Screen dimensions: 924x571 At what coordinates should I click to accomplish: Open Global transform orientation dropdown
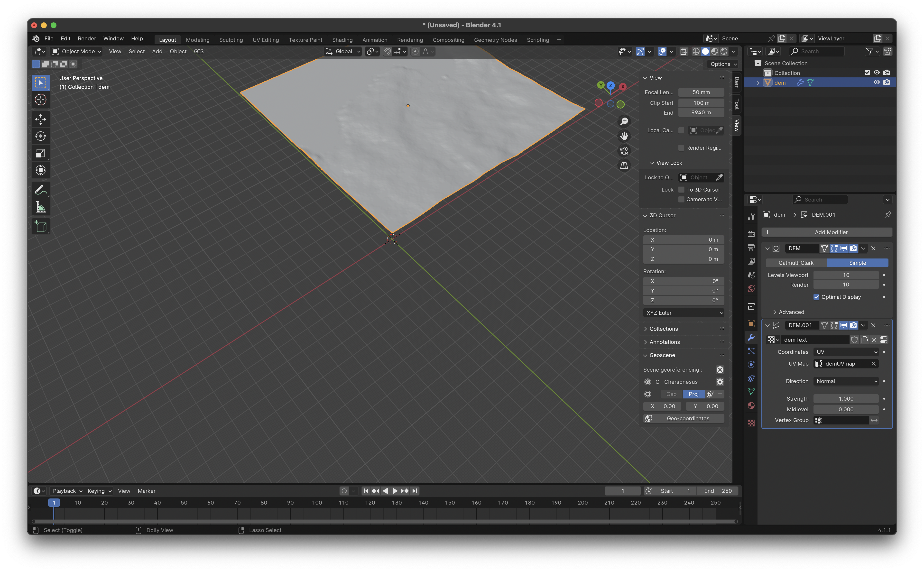pyautogui.click(x=343, y=51)
